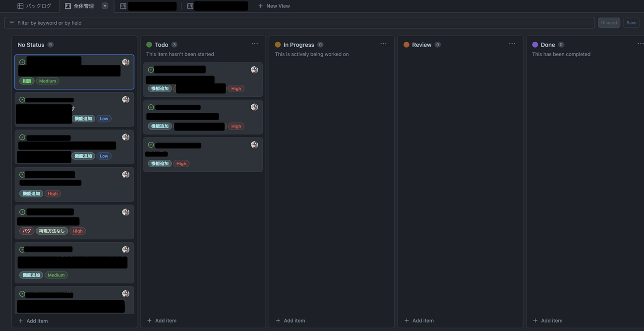The image size is (644, 331).
Task: Click issue icon on No Status 機能追加 High card
Action: [22, 175]
